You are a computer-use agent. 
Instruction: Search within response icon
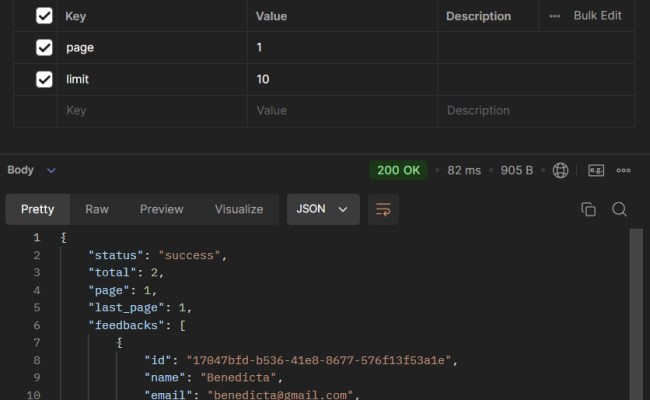619,209
